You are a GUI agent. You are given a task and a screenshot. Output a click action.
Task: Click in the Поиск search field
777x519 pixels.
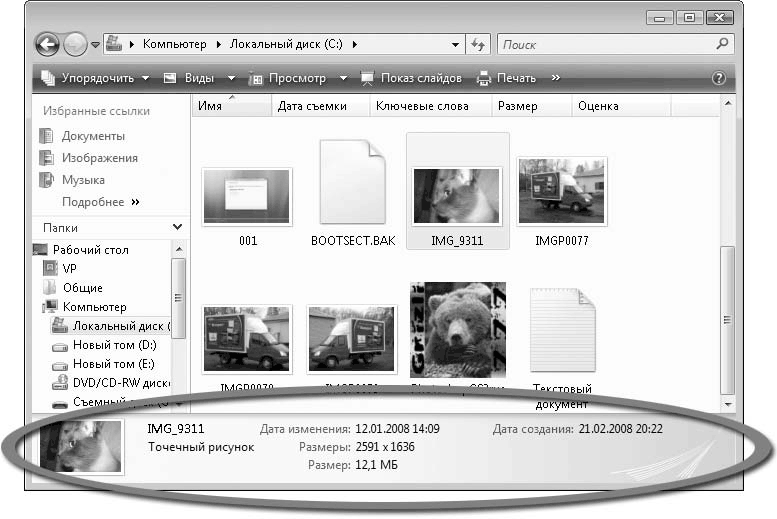(607, 45)
